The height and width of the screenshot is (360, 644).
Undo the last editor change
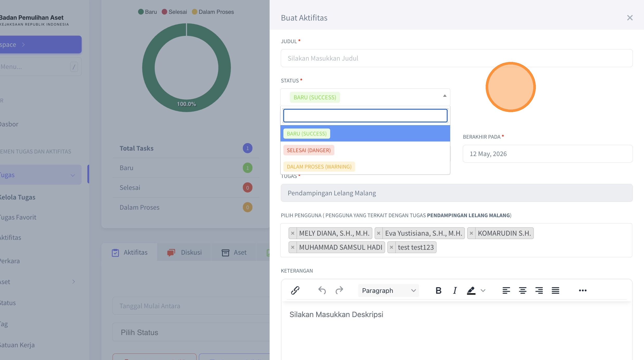[x=322, y=290]
